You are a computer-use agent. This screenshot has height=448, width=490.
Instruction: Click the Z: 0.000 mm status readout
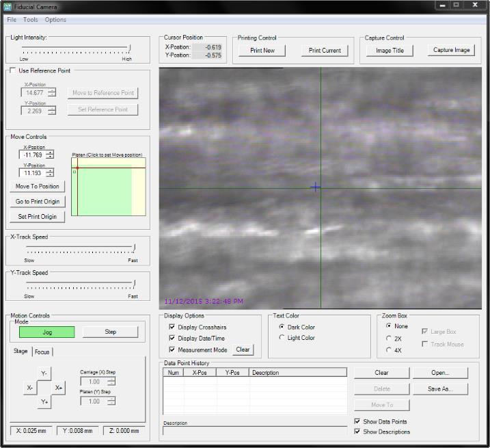point(124,431)
